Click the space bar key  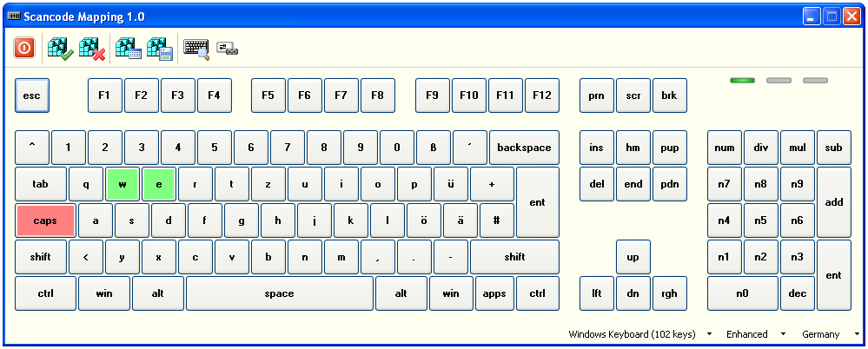[x=279, y=293]
